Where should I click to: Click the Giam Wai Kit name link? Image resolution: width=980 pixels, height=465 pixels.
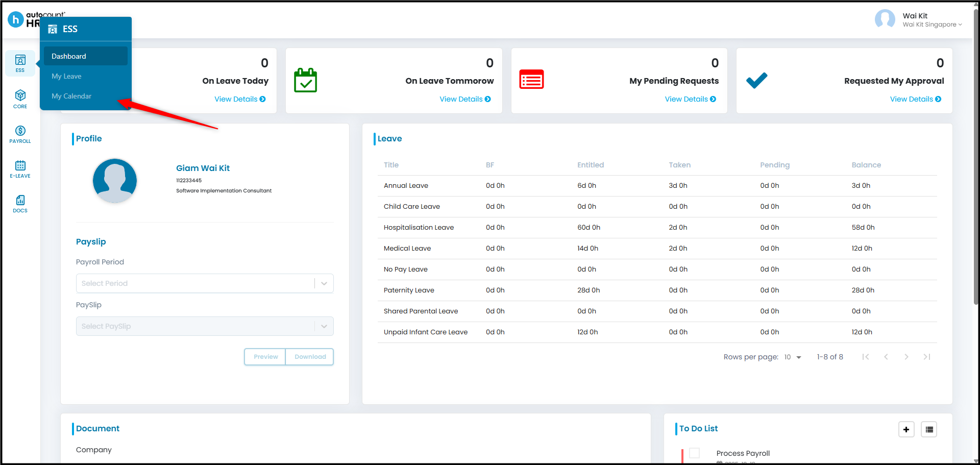point(203,168)
